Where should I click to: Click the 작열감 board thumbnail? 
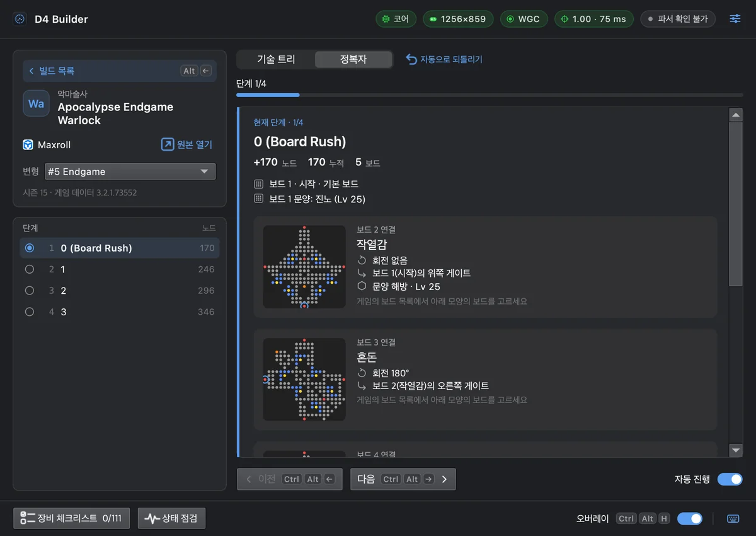point(304,267)
